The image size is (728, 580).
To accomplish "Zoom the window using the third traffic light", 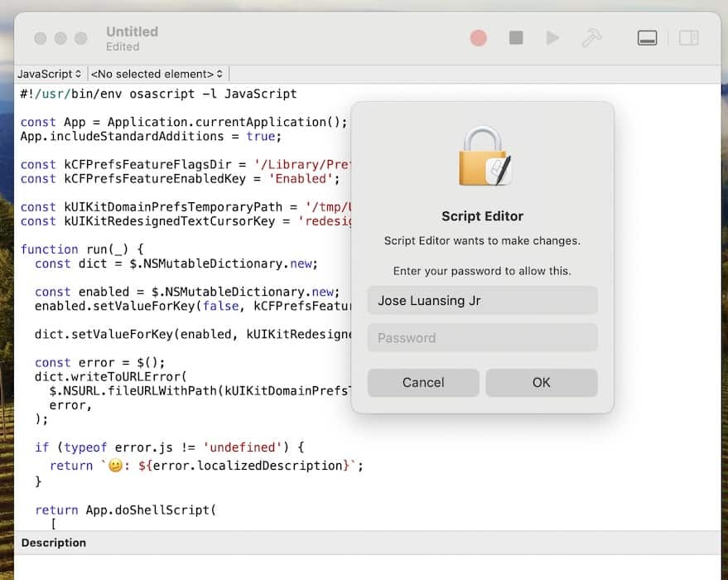I will pos(81,38).
